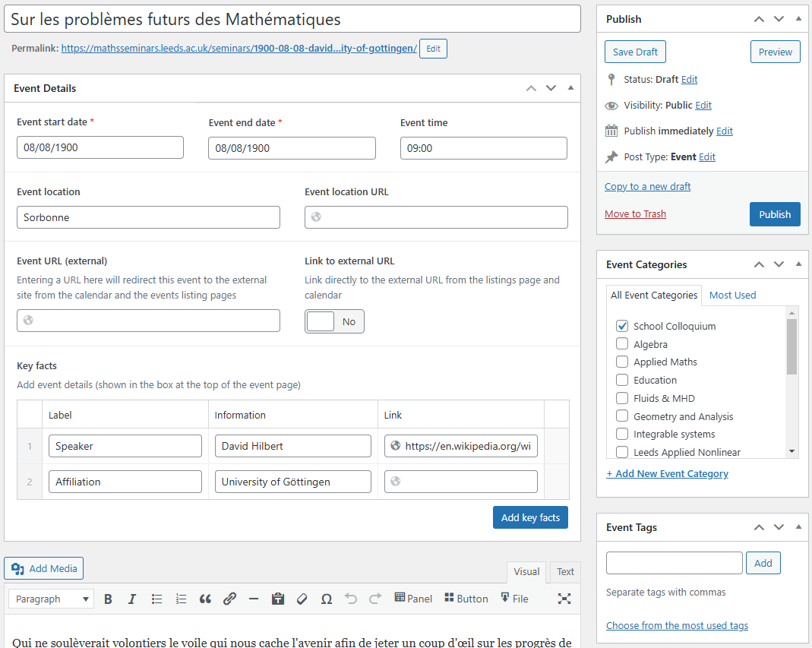
Task: Move Event Details panel up
Action: (531, 88)
